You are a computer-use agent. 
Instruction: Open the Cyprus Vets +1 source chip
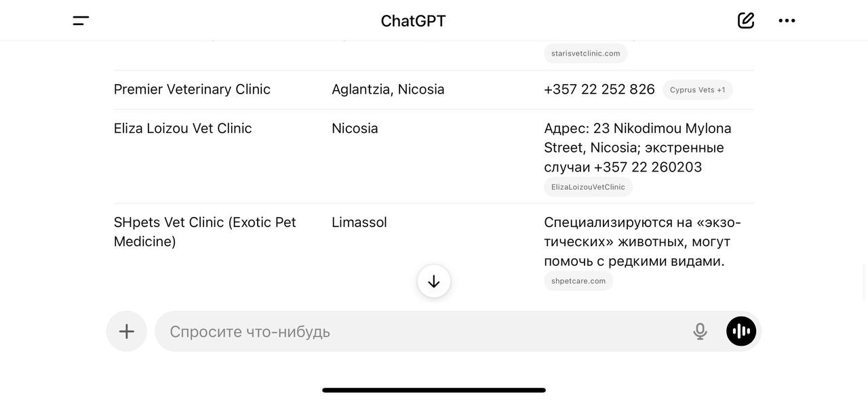(x=697, y=89)
